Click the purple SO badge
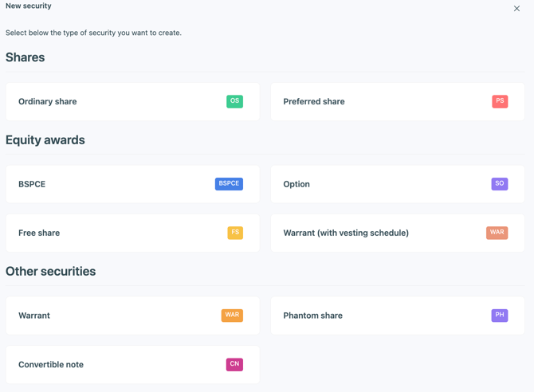534x392 pixels. [x=500, y=184]
